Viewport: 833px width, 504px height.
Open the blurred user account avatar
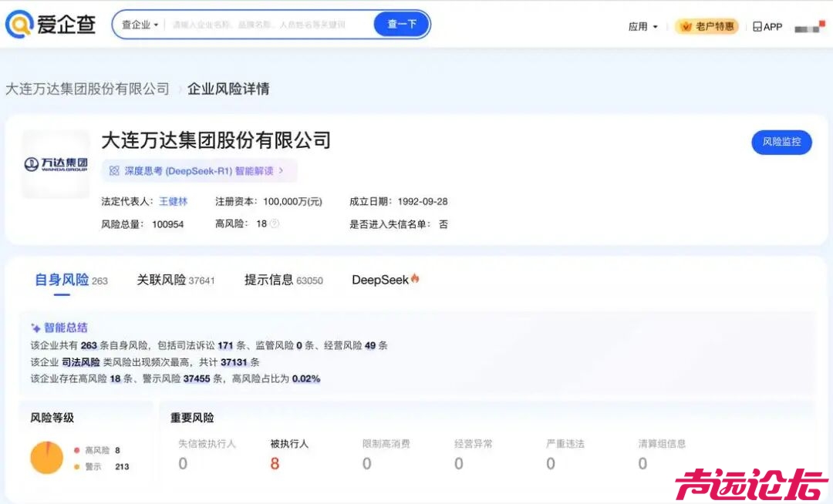[810, 26]
